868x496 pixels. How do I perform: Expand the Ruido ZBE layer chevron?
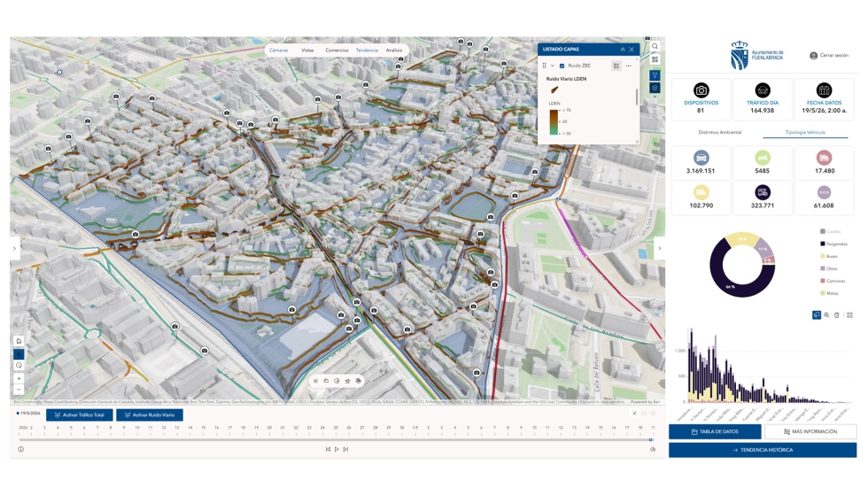click(553, 66)
